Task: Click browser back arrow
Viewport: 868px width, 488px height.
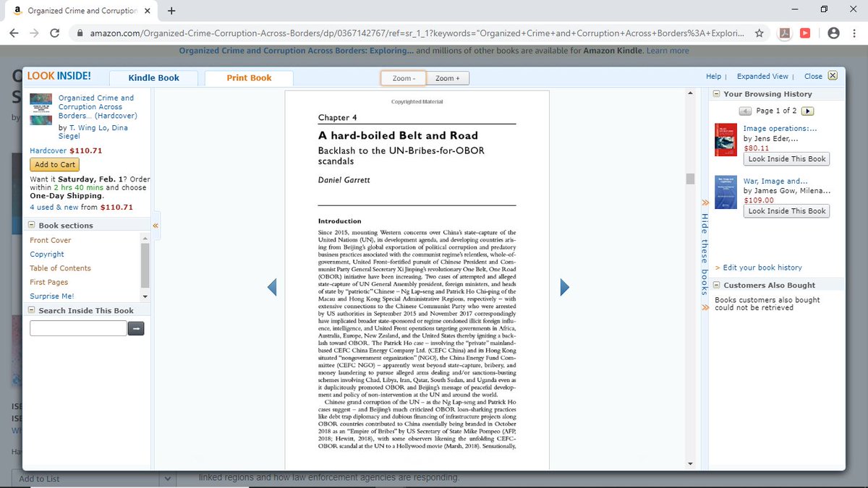Action: pos(14,33)
